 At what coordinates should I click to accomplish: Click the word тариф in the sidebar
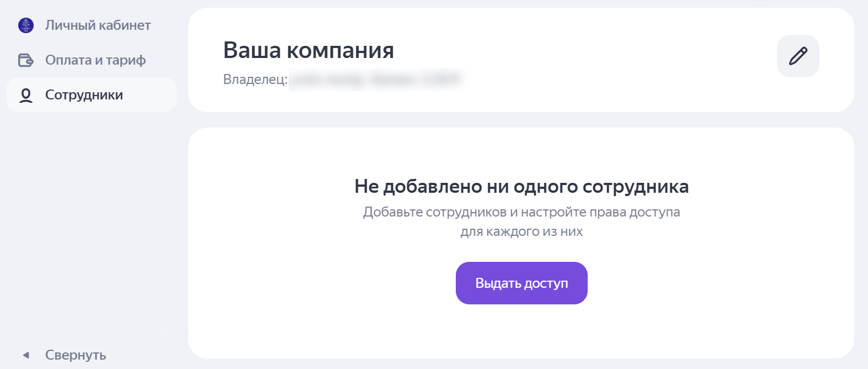126,60
